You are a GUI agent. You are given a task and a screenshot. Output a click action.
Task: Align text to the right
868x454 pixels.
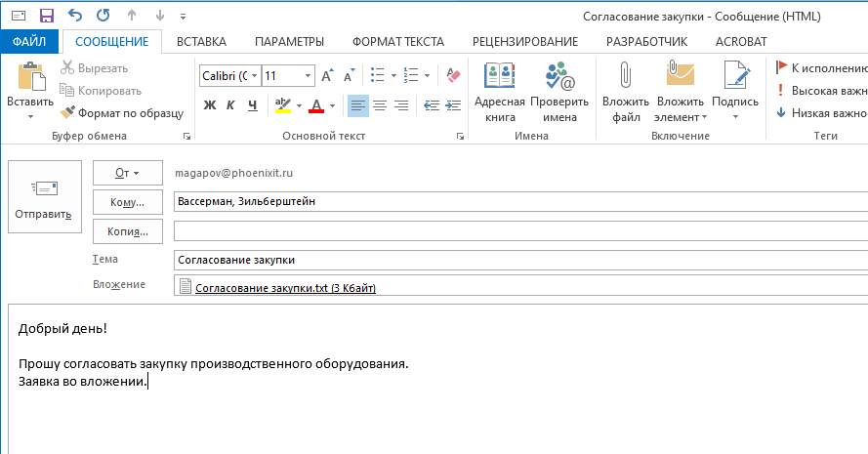click(x=400, y=105)
